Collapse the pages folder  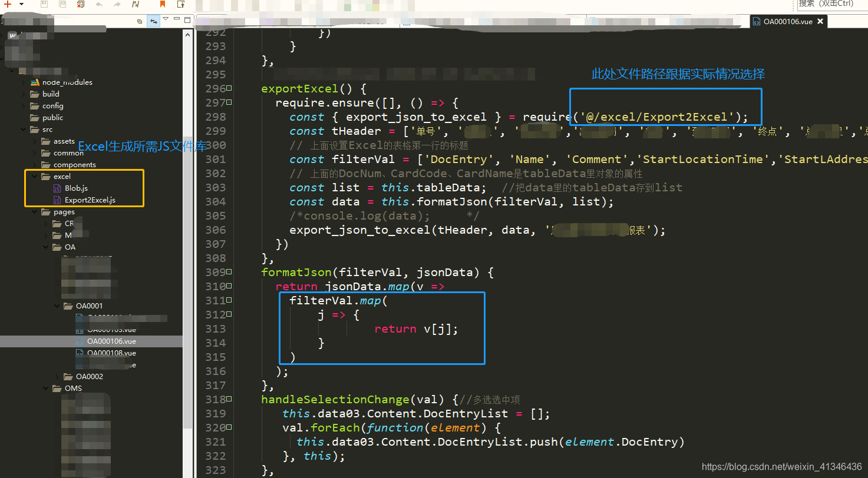pos(35,212)
